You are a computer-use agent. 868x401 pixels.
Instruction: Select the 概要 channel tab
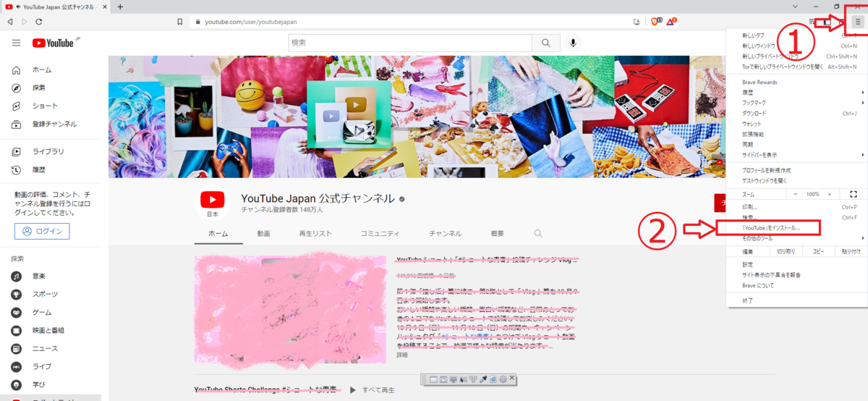tap(497, 233)
